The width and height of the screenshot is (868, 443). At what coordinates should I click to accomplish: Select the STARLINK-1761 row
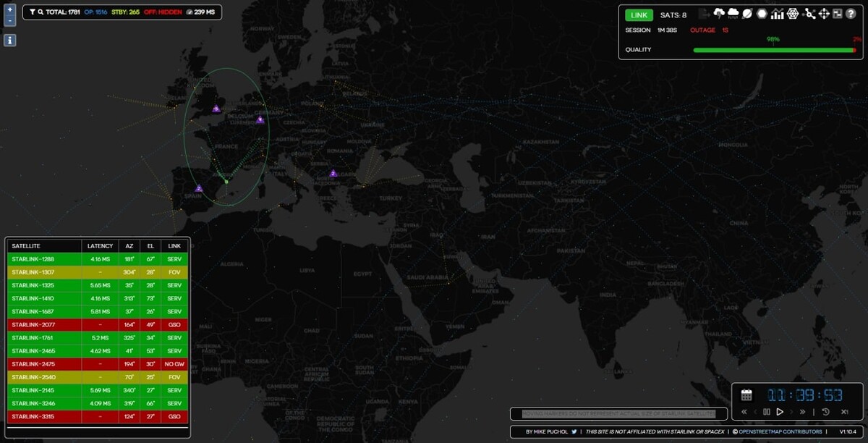coord(98,337)
